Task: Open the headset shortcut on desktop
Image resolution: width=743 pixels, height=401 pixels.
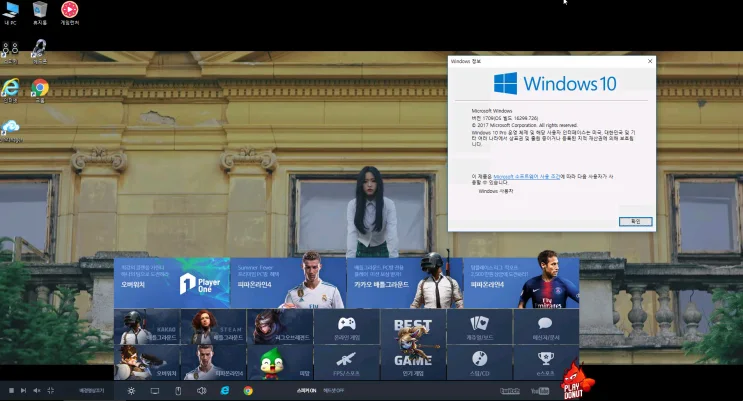Action: coord(39,52)
